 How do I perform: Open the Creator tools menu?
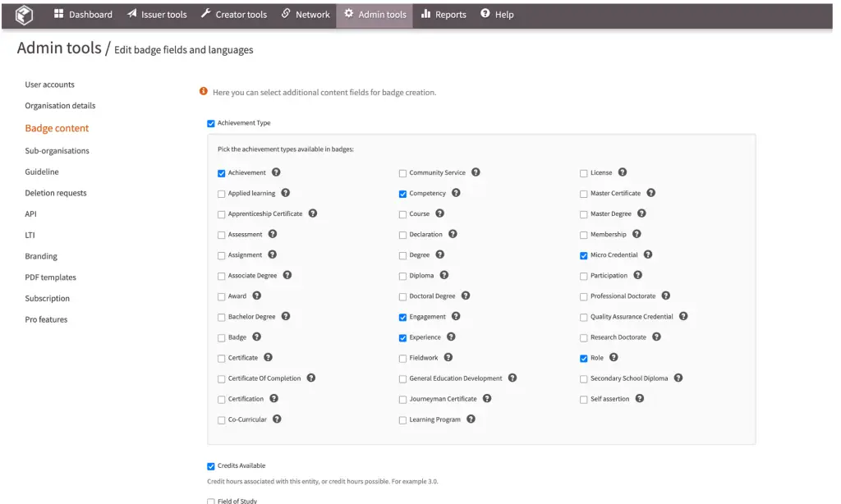pos(233,15)
